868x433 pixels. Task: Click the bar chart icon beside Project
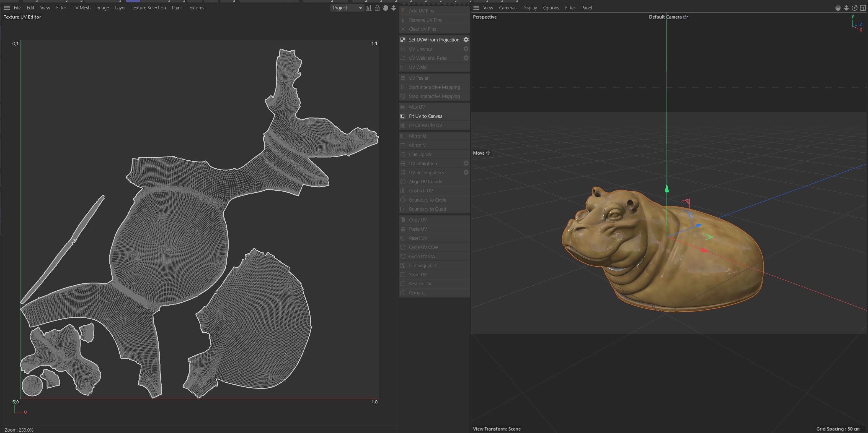[369, 8]
